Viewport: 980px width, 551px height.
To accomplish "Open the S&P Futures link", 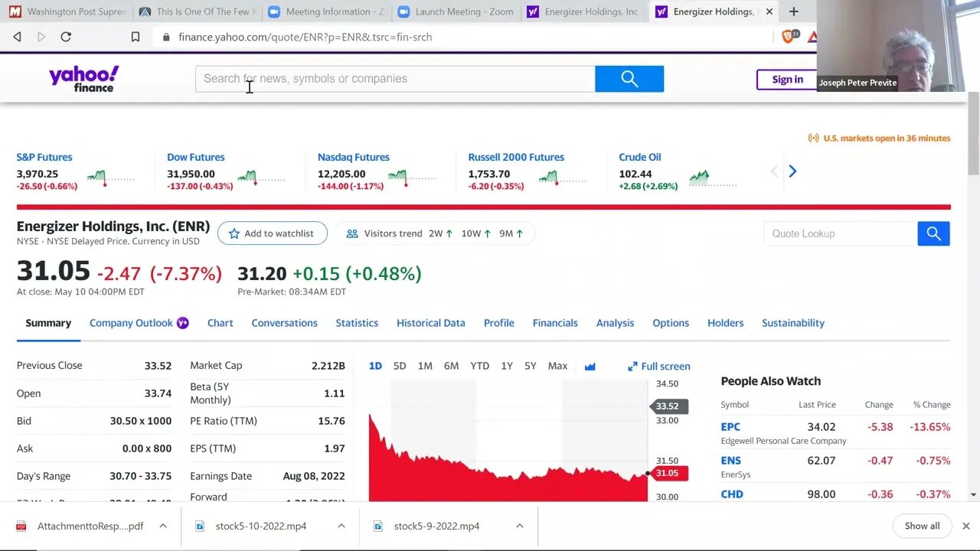I will [44, 157].
